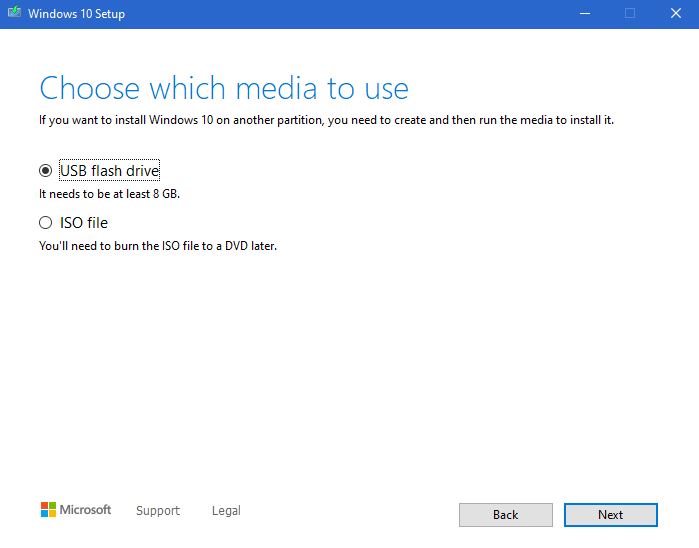
Task: Click the 'USB flash drive' option label
Action: 109,170
